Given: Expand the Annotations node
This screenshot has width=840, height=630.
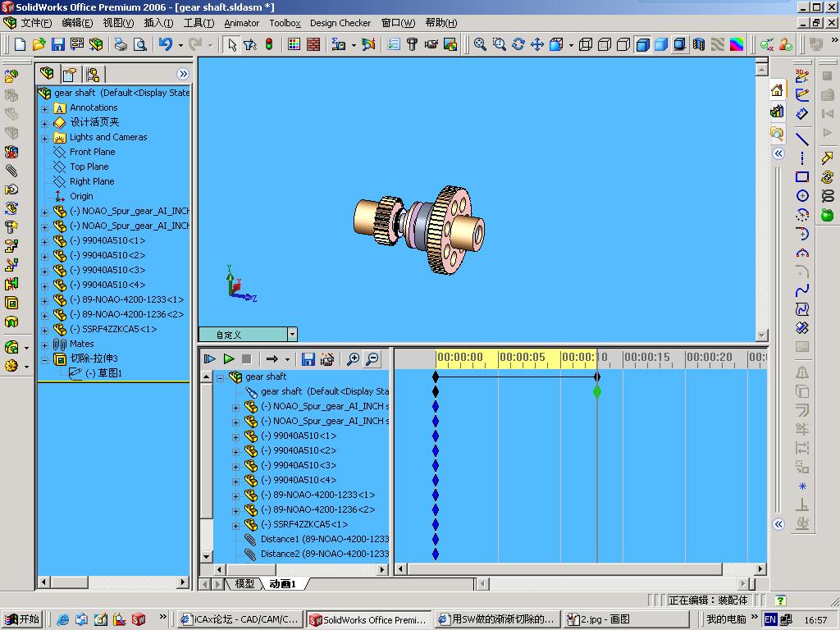Looking at the screenshot, I should point(45,108).
